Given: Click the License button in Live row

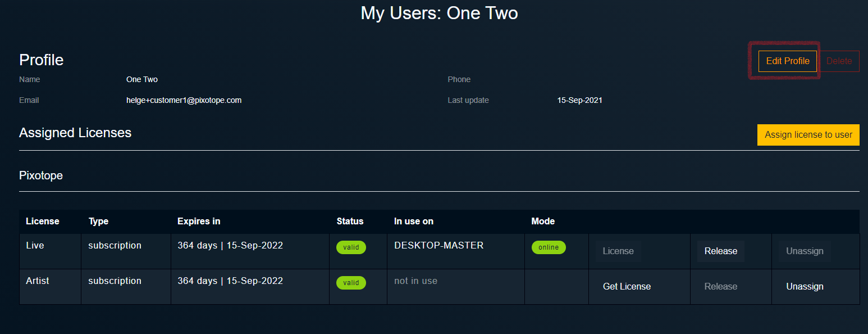Looking at the screenshot, I should pos(618,251).
